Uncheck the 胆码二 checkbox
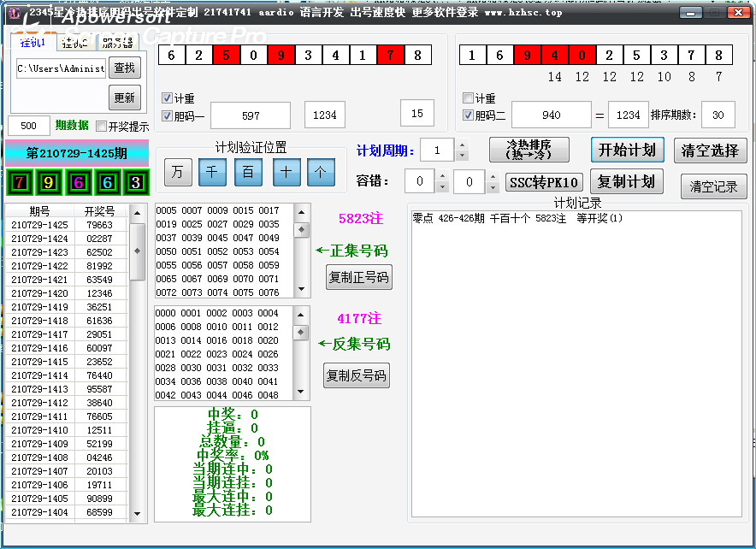The image size is (756, 549). [x=468, y=115]
